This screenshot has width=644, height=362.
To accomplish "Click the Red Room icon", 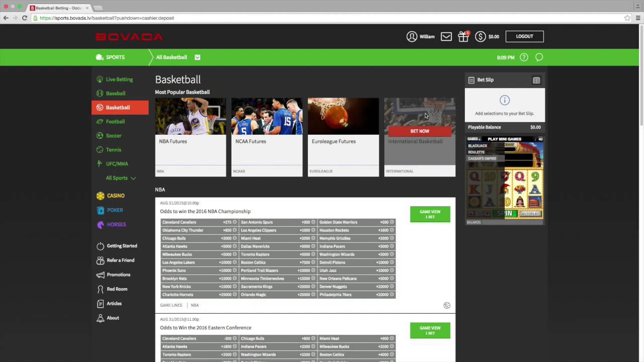I will click(100, 289).
